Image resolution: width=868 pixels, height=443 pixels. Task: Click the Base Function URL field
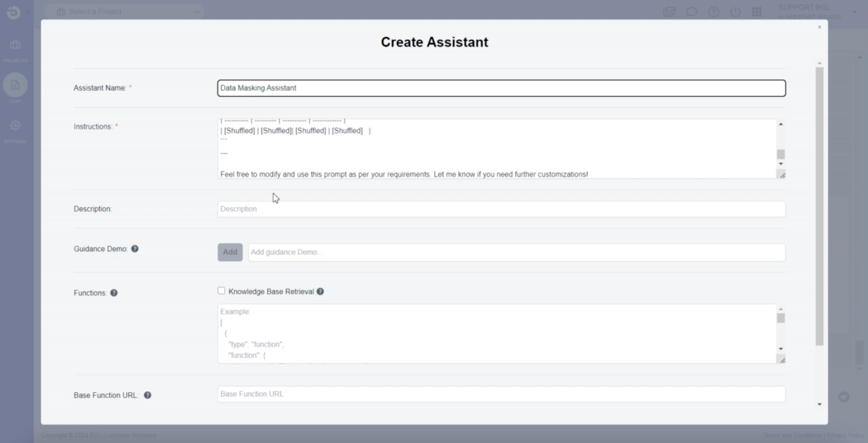coord(502,394)
